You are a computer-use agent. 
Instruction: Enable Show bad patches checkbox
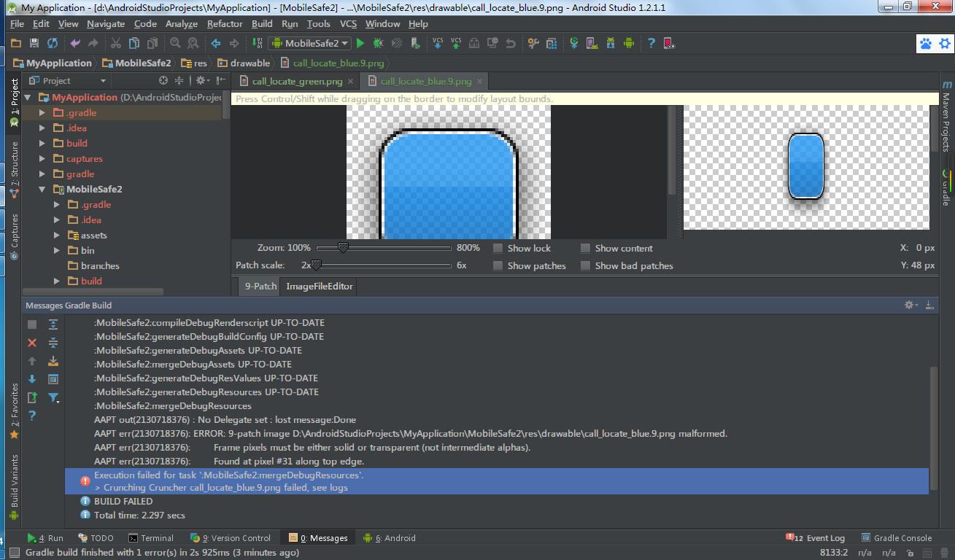coord(585,265)
